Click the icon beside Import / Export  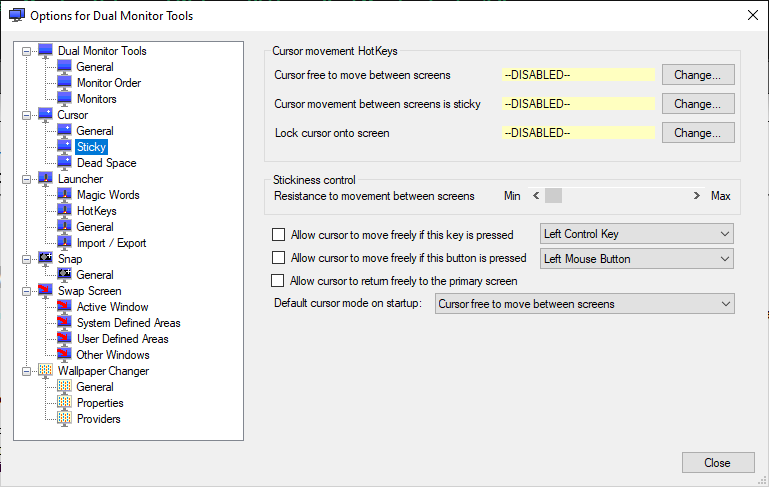(64, 243)
